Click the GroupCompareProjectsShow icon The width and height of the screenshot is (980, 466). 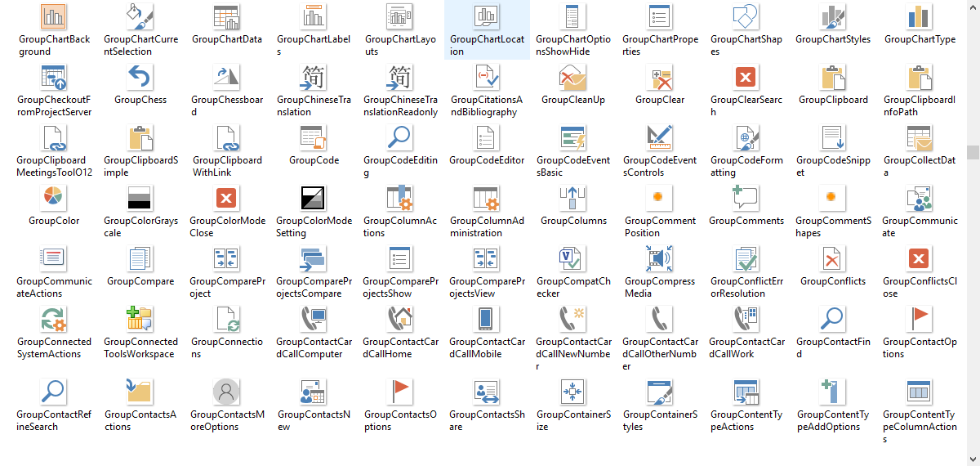pos(400,259)
